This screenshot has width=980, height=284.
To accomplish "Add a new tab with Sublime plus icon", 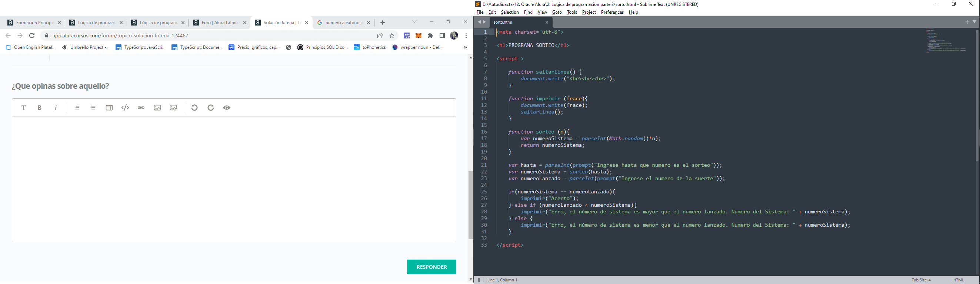I will 967,22.
